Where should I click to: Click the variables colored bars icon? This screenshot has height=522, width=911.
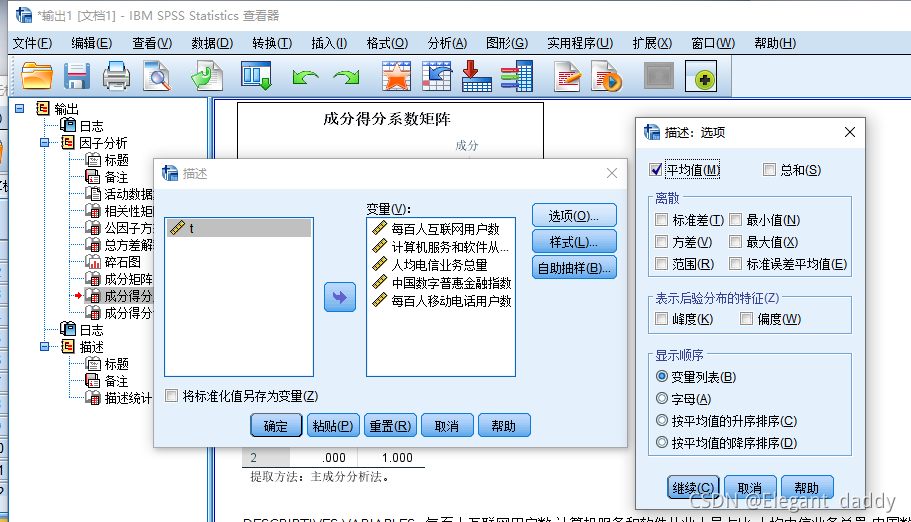517,76
